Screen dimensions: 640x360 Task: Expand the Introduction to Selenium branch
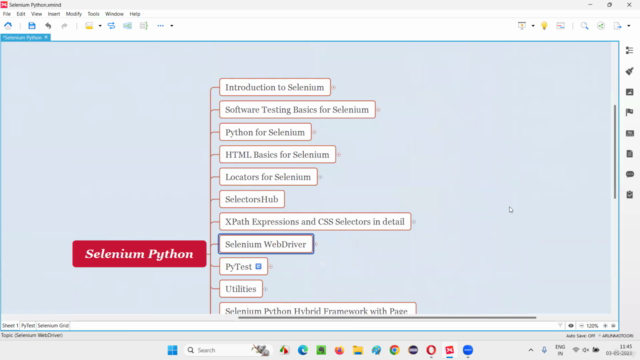pyautogui.click(x=333, y=87)
